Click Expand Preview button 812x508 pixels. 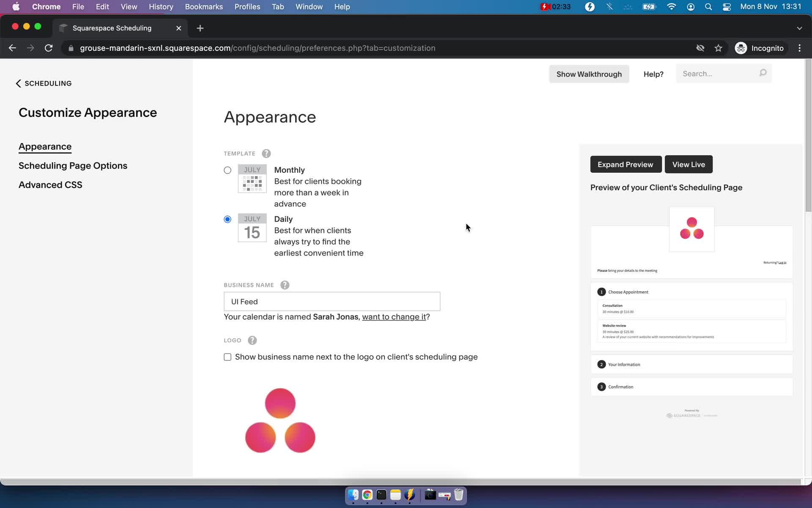(625, 164)
